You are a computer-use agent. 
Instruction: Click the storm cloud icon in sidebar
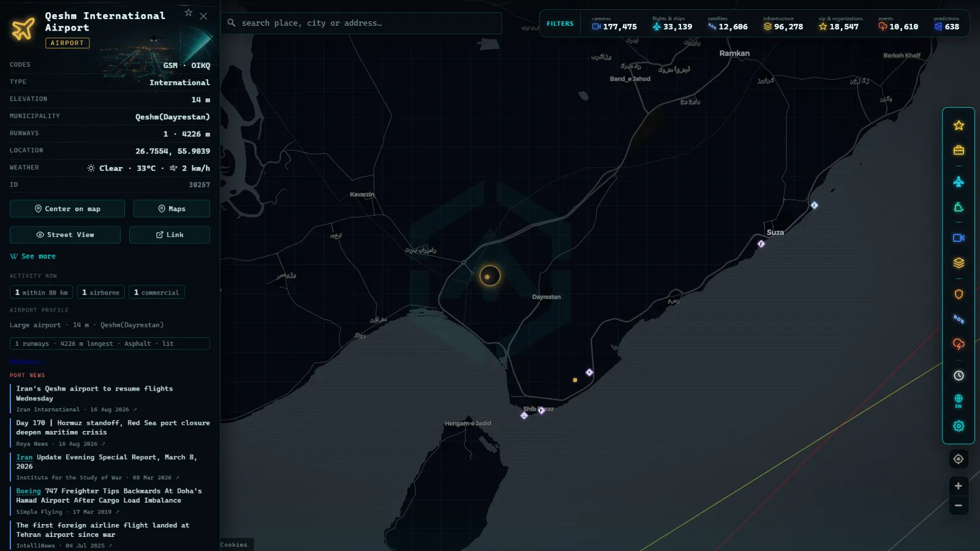point(959,344)
